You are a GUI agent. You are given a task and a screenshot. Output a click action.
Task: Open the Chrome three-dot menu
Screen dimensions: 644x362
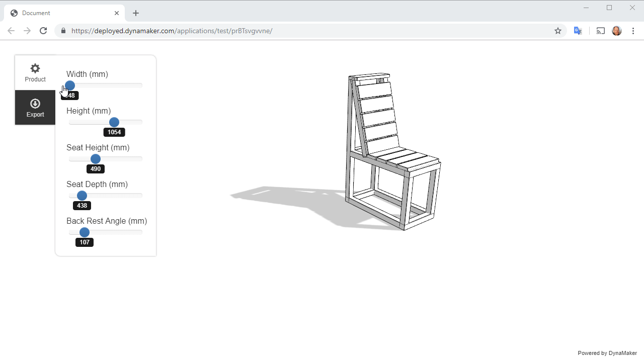coord(633,31)
